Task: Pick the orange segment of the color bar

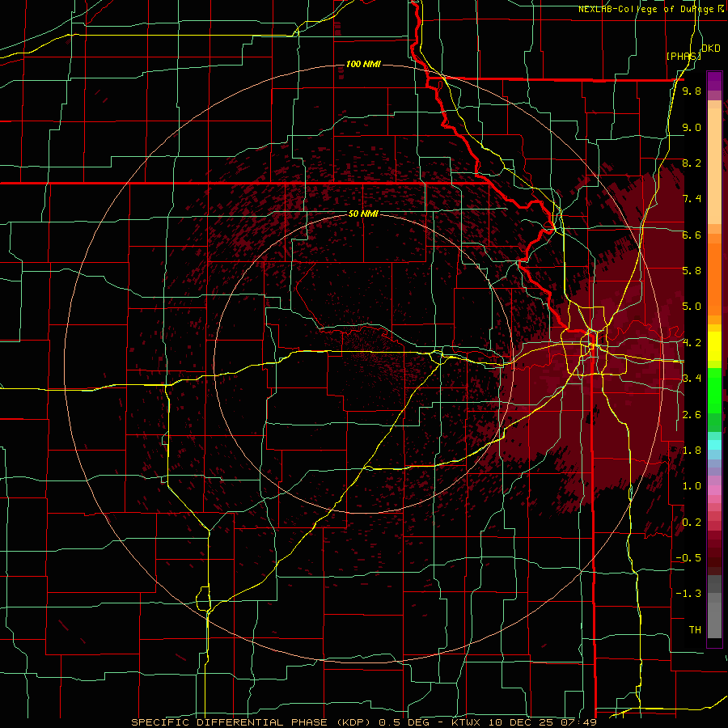Action: (x=714, y=278)
